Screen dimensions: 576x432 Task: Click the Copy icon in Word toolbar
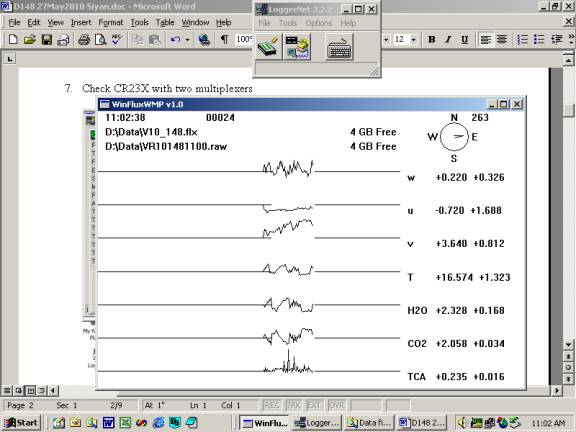(137, 39)
